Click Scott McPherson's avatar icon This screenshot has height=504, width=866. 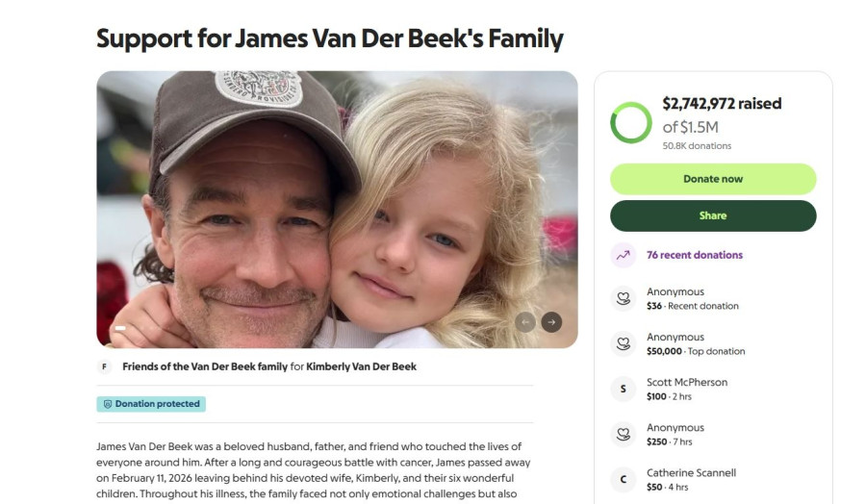[623, 389]
